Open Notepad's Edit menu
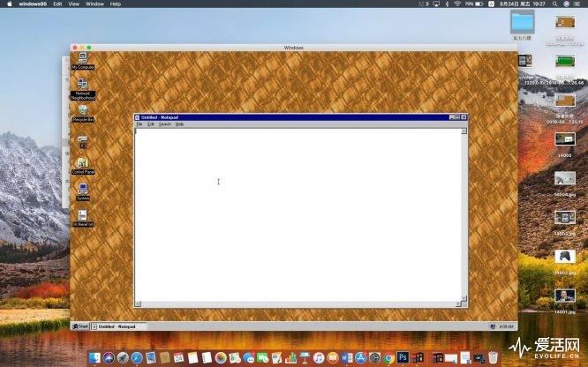Screen dimensions: 588x367 point(151,124)
